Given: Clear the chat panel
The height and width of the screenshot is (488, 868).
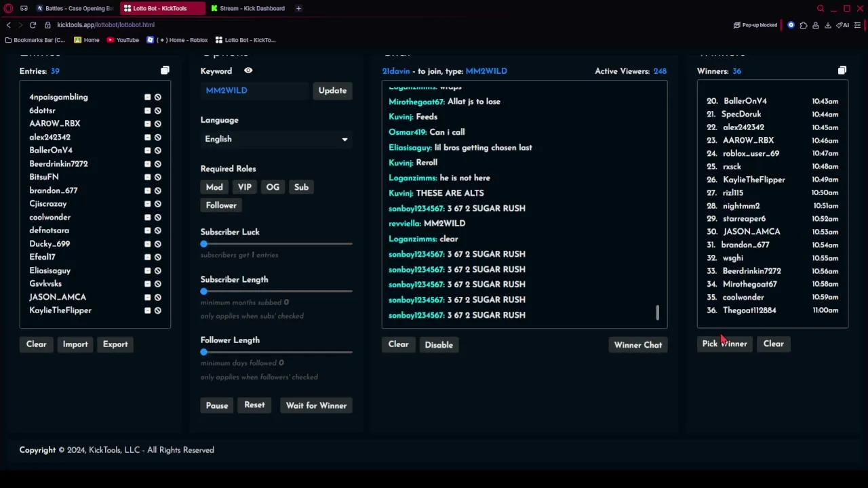Looking at the screenshot, I should (399, 344).
